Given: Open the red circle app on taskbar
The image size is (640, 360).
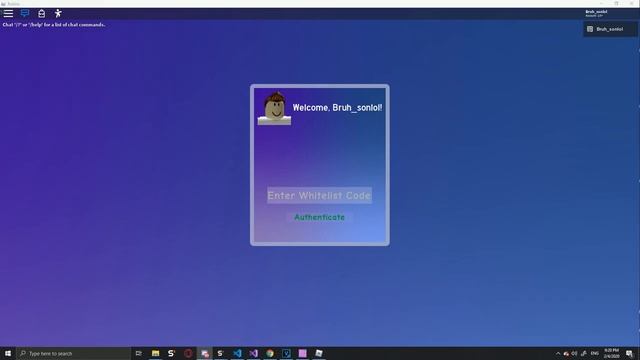Looking at the screenshot, I should (x=188, y=353).
